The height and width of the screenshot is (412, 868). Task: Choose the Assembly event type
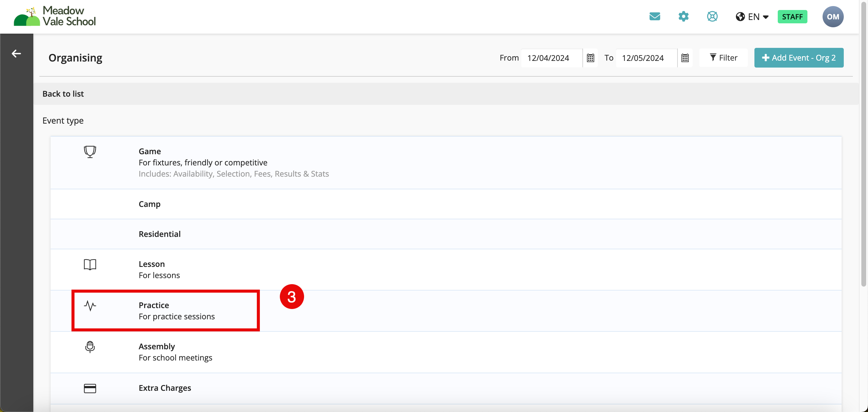point(446,352)
